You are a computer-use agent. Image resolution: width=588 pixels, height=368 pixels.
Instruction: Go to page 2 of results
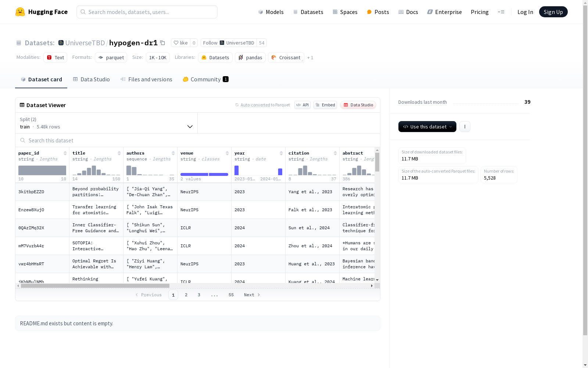click(x=186, y=295)
